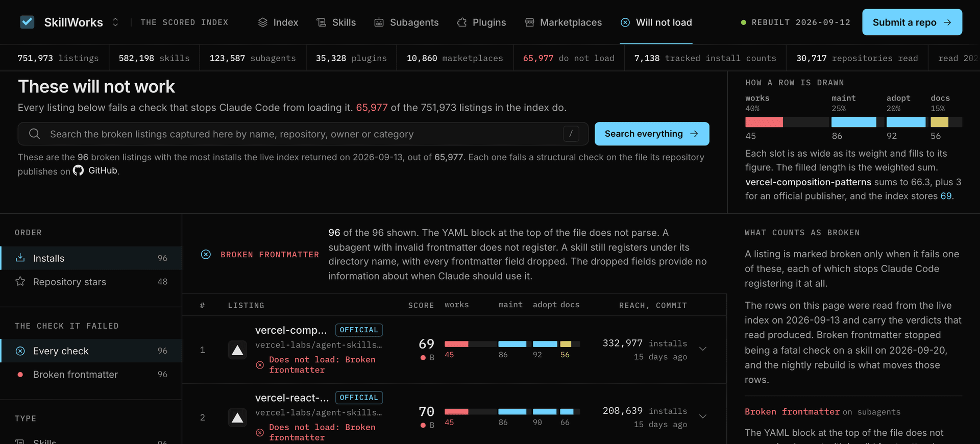Viewport: 980px width, 444px height.
Task: Open the Marketplaces tab
Action: pos(563,22)
